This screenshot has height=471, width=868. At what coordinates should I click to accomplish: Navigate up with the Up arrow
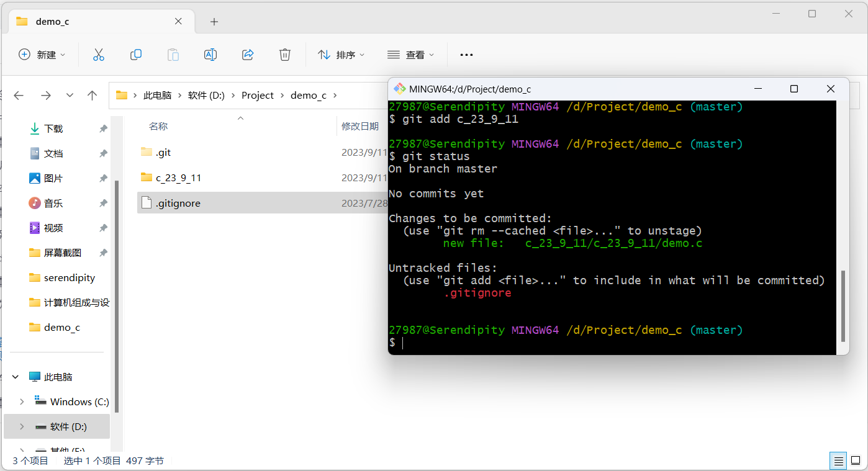coord(93,95)
